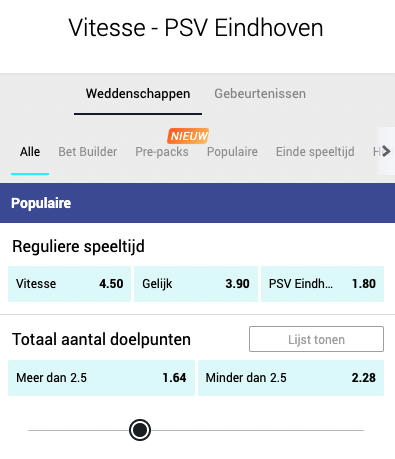Viewport: 395px width, 459px height.
Task: Bet on Vitesse at 4.50
Action: point(69,284)
